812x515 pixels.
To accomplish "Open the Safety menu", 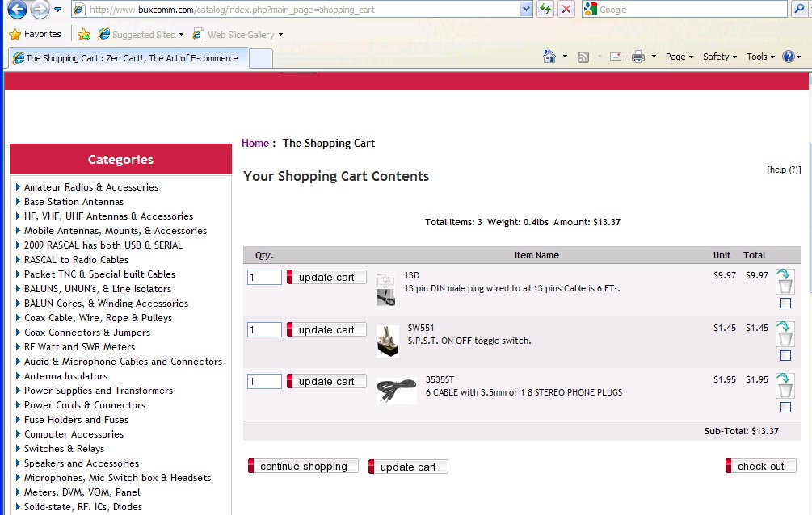I will click(720, 57).
